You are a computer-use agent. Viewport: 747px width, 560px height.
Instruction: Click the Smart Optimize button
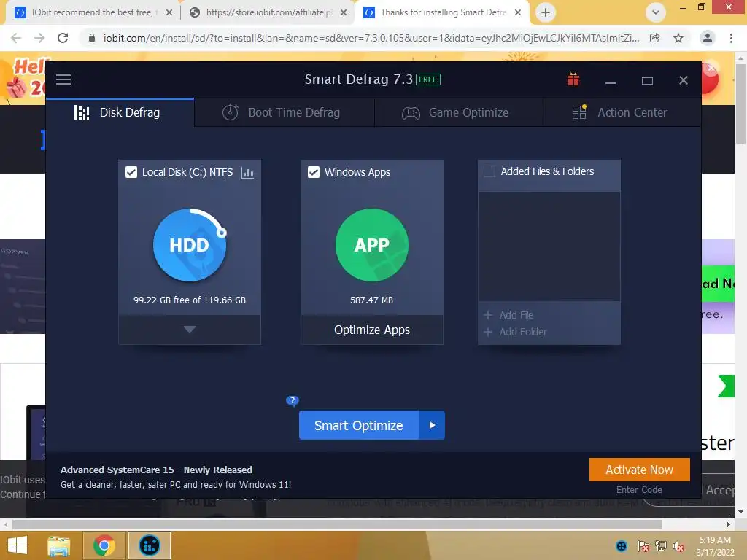(x=359, y=425)
